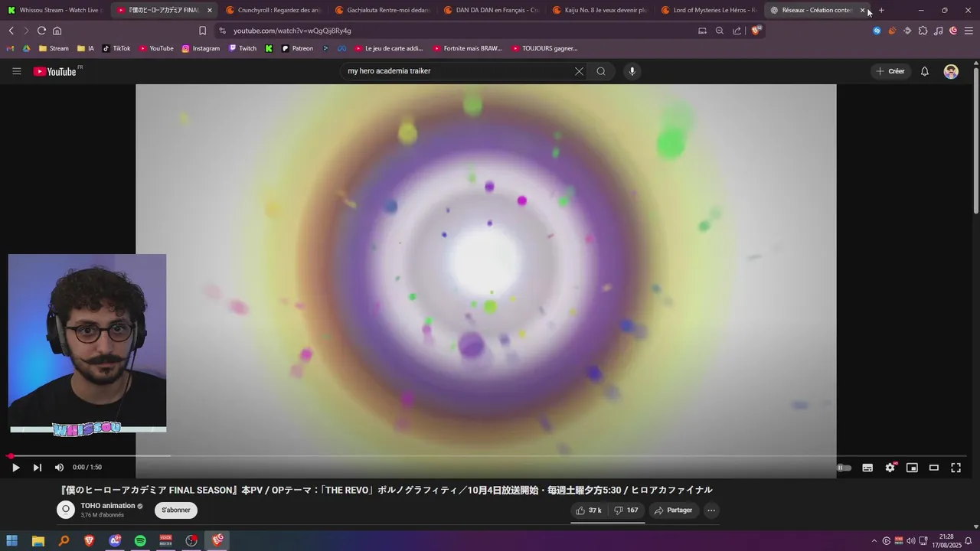Close the YouTube video tab

pos(209,10)
